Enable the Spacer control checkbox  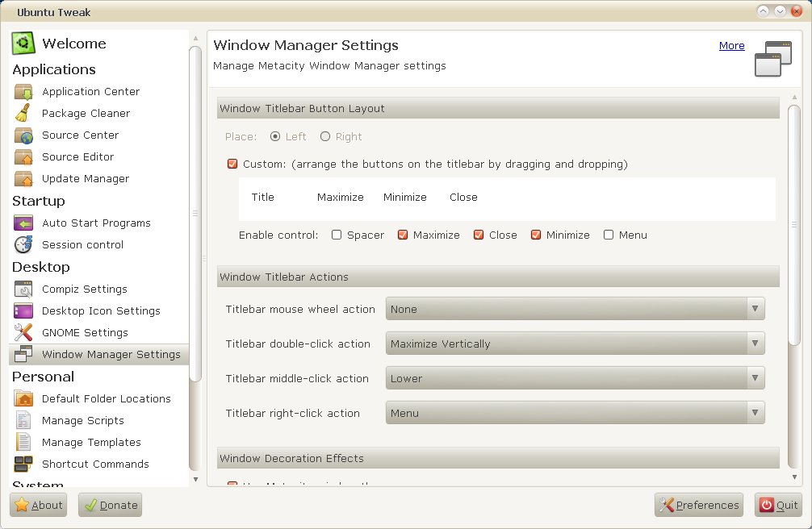click(x=337, y=235)
